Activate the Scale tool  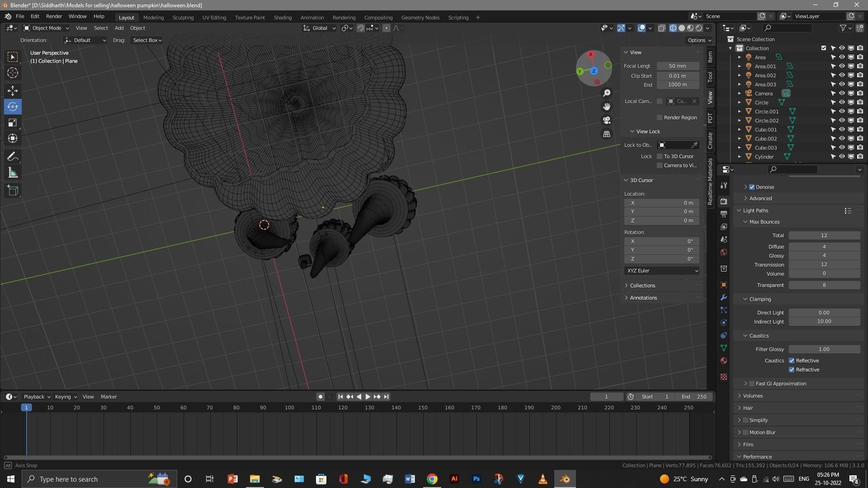click(x=13, y=122)
